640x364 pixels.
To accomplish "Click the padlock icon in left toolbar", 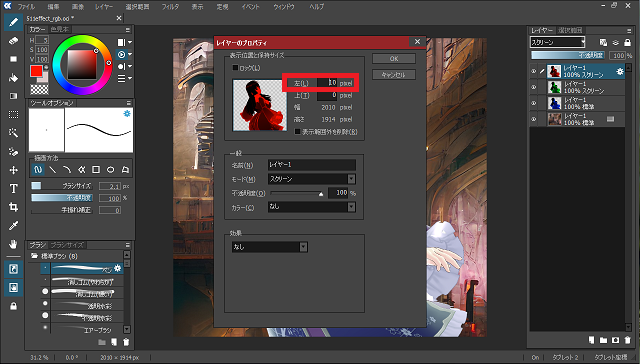I will 13,306.
